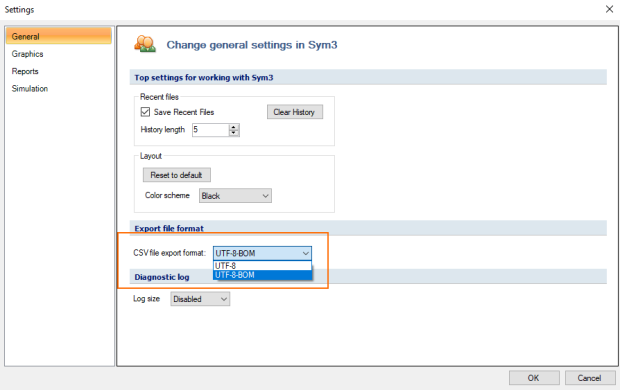Close the Settings dialog window
Image resolution: width=620 pixels, height=390 pixels.
(609, 9)
